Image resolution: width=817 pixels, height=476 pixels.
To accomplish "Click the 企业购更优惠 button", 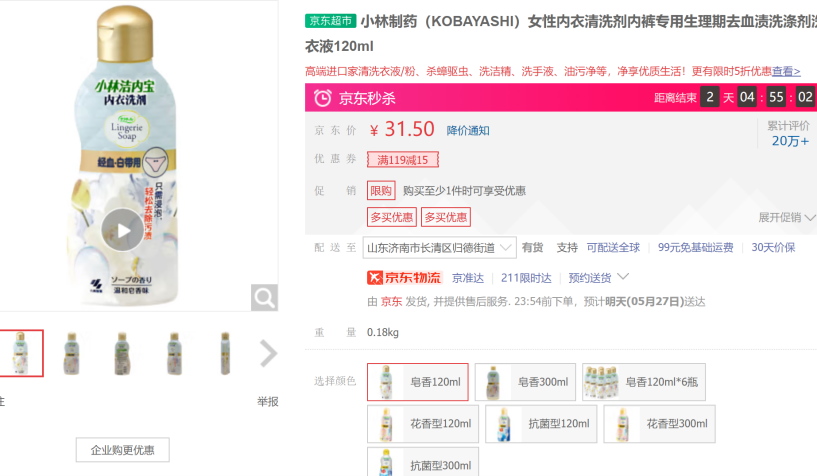I will [123, 450].
